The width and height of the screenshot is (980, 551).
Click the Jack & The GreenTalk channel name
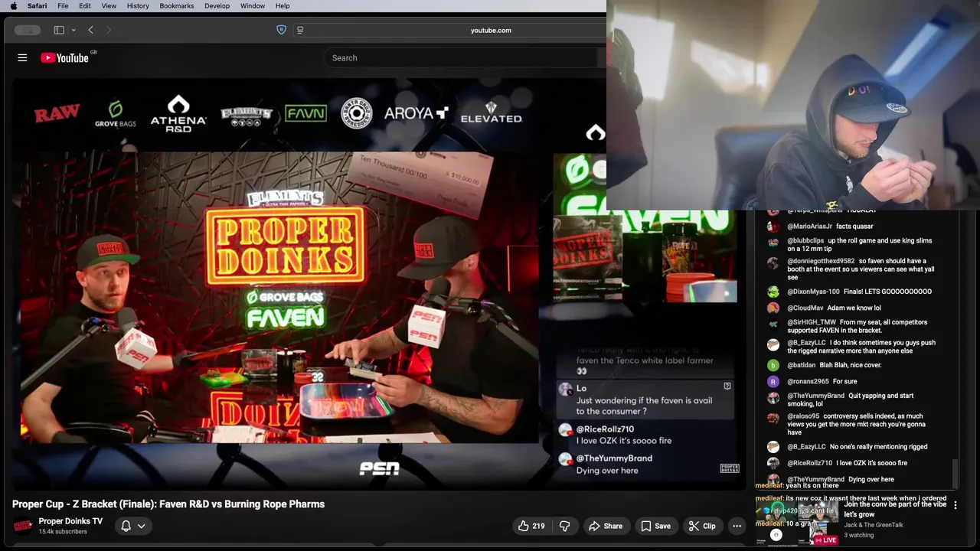tap(874, 525)
